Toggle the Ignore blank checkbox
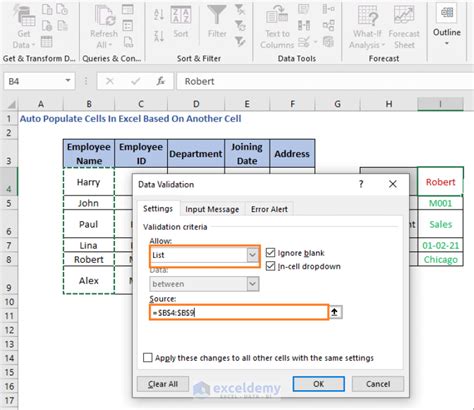The height and width of the screenshot is (410, 474). click(270, 253)
